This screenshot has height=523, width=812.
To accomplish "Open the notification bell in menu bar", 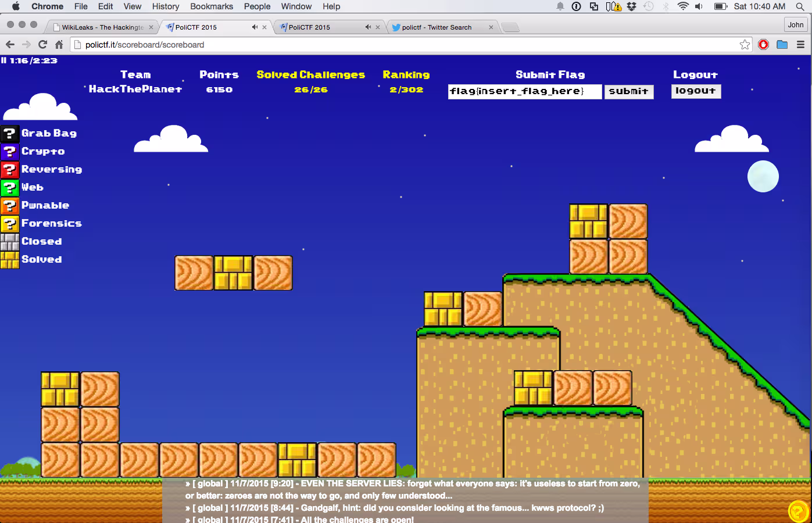I will [560, 6].
